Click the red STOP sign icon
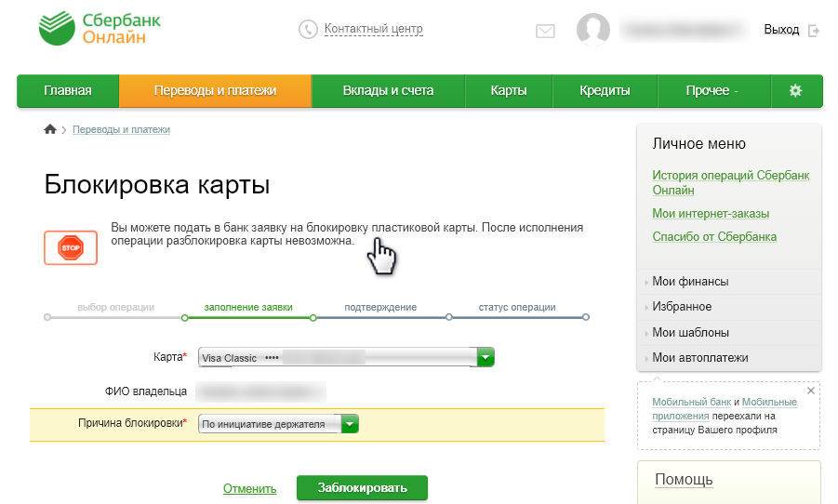The width and height of the screenshot is (838, 504). coord(71,247)
